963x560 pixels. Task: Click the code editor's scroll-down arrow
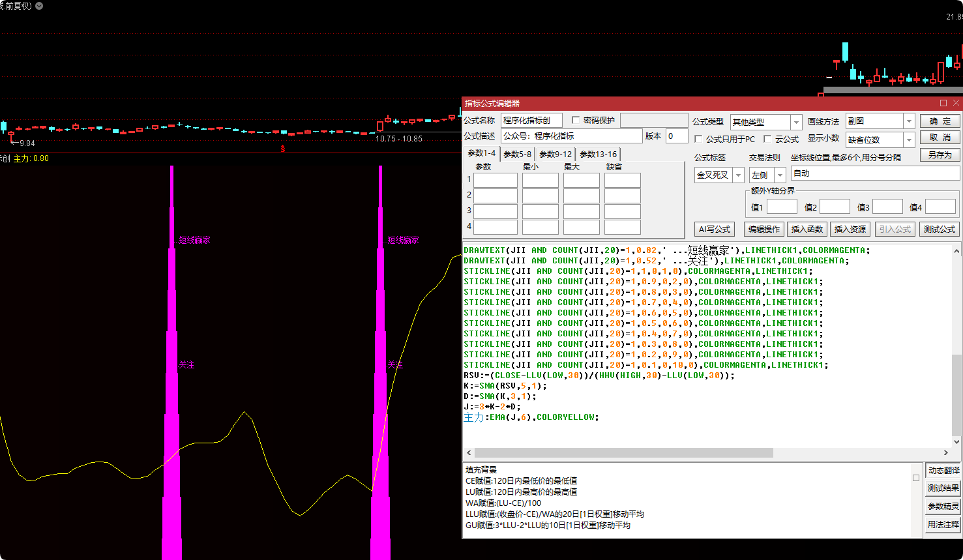956,441
